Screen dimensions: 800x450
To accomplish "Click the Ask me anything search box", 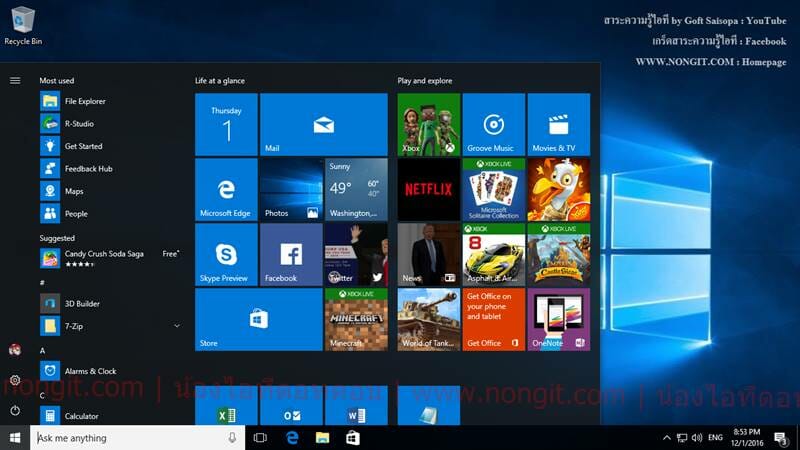I will pyautogui.click(x=137, y=438).
